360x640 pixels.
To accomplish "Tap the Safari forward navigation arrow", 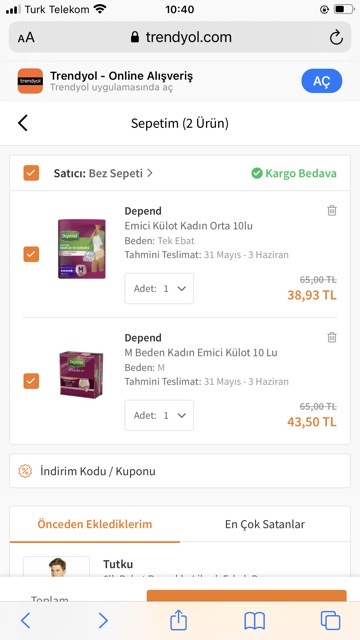I will (103, 621).
